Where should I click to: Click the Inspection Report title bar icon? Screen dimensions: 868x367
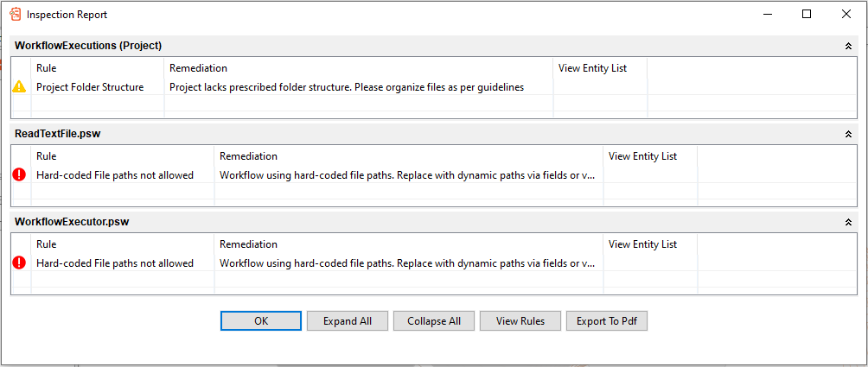click(x=16, y=15)
